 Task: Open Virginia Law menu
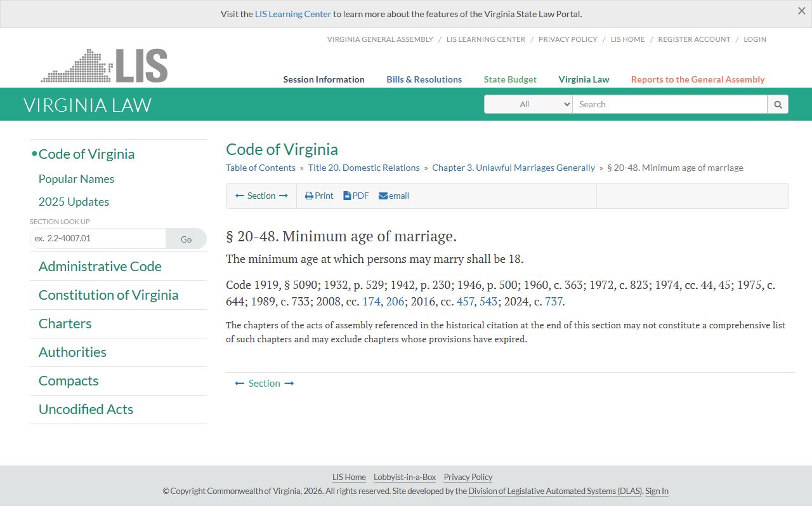(x=584, y=79)
